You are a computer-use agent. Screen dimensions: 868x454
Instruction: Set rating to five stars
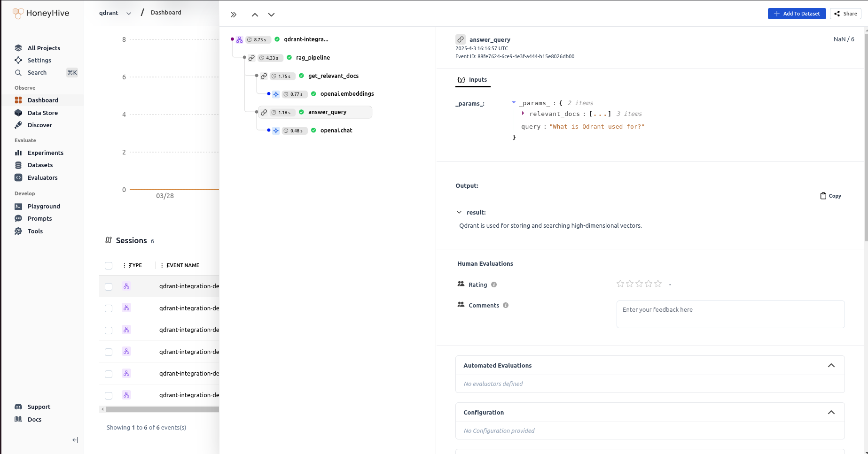coord(658,284)
